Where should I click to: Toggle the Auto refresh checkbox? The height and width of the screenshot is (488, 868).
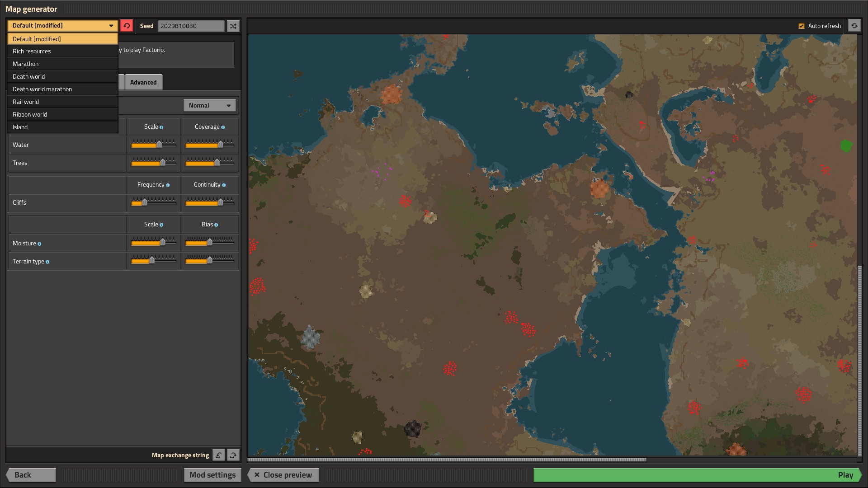tap(802, 26)
